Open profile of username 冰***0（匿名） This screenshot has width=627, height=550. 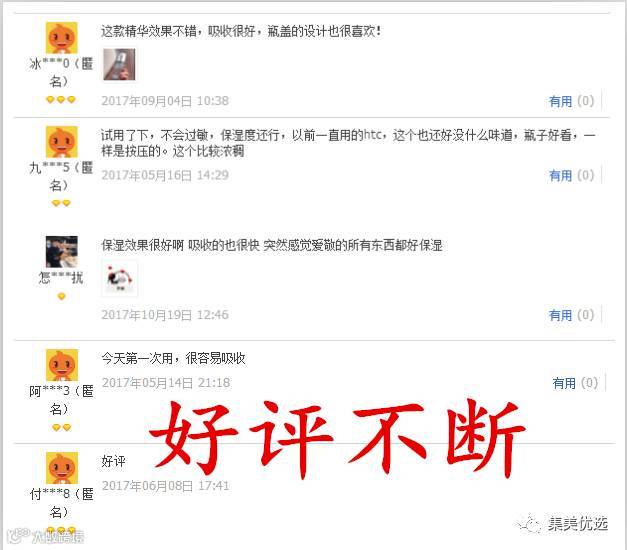[x=61, y=72]
